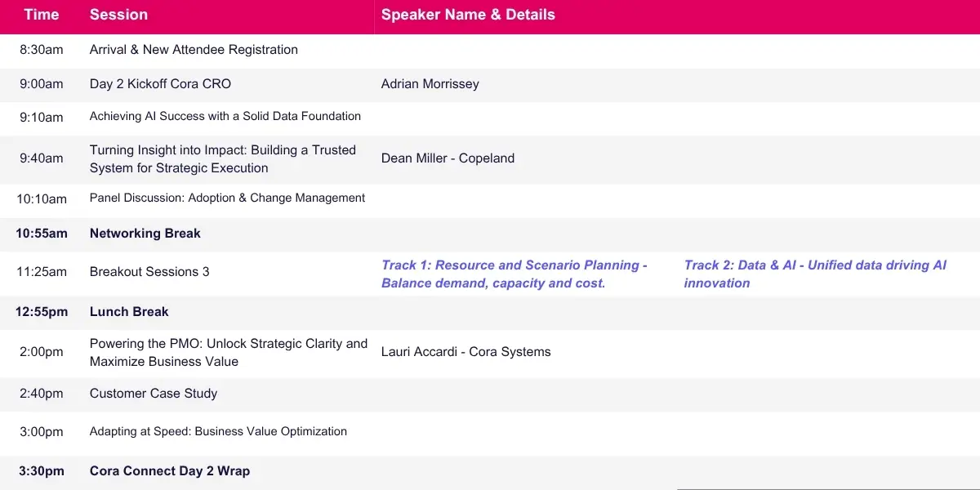Viewport: 980px width, 490px height.
Task: Click the Speaker Name & Details header
Action: pyautogui.click(x=468, y=15)
